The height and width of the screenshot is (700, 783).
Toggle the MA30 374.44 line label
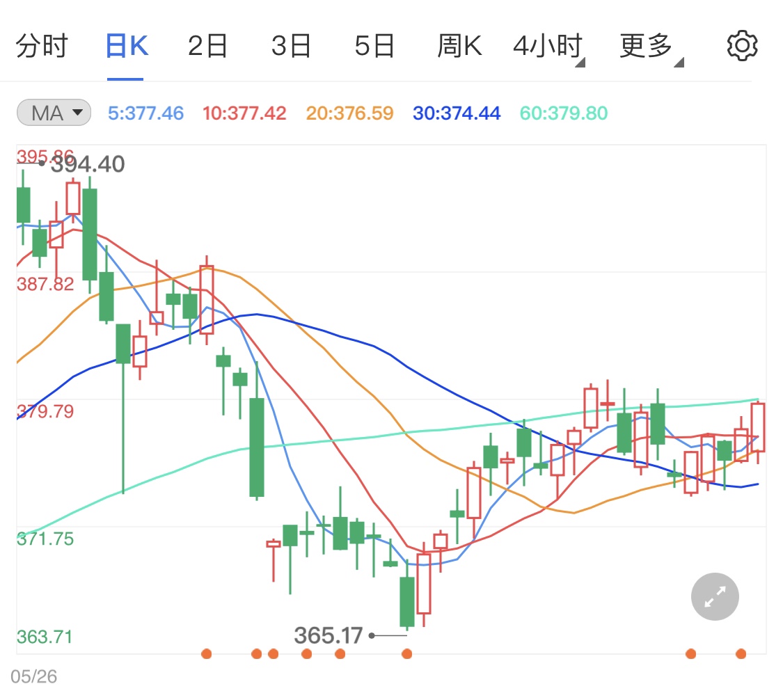click(456, 113)
